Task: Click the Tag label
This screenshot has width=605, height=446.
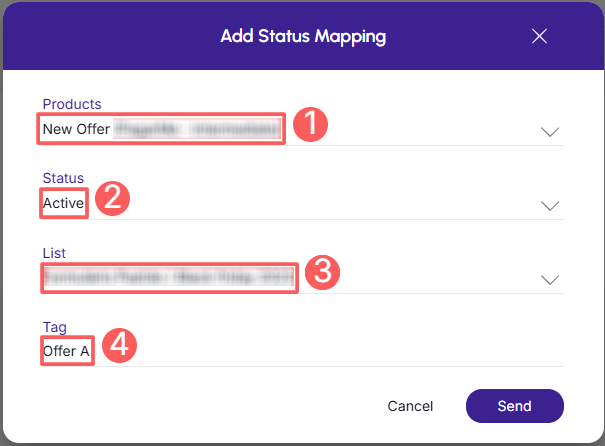Action: (x=54, y=327)
